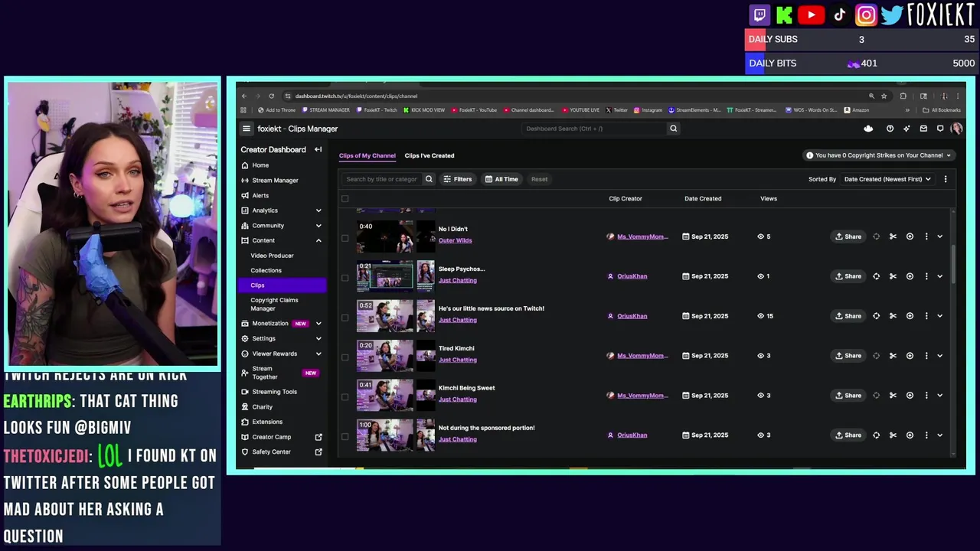This screenshot has height=551, width=980.
Task: Switch to Clips of My Channel tab
Action: coord(367,155)
